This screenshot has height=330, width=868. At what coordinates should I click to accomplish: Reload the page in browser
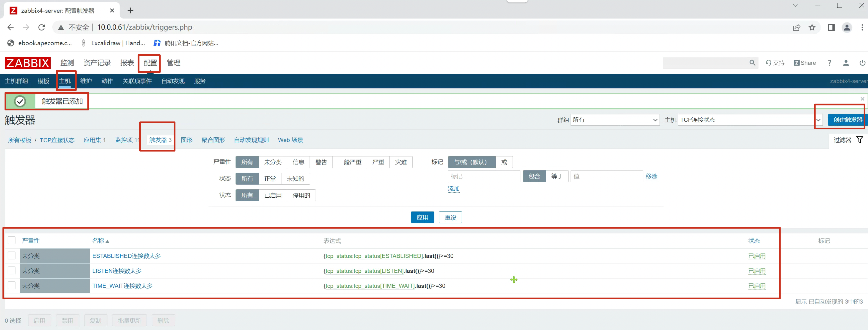click(x=41, y=27)
